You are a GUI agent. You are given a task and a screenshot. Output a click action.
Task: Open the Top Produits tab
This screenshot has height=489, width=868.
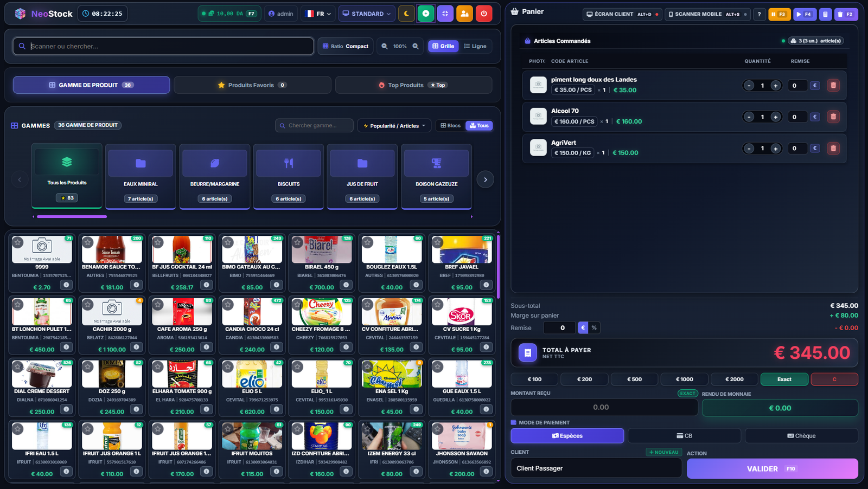pyautogui.click(x=413, y=85)
